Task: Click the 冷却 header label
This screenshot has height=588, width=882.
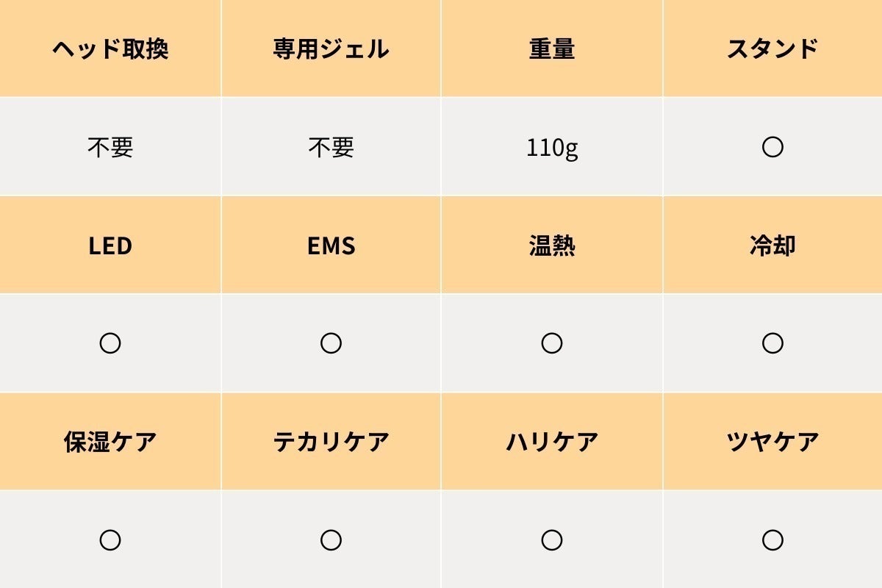Action: 772,246
